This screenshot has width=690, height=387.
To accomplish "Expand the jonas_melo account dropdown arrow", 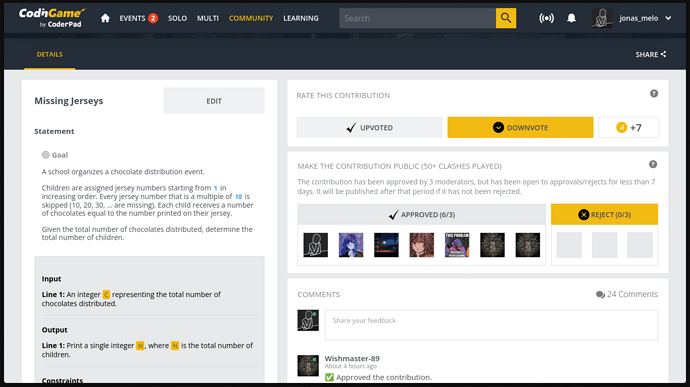I will (x=668, y=18).
